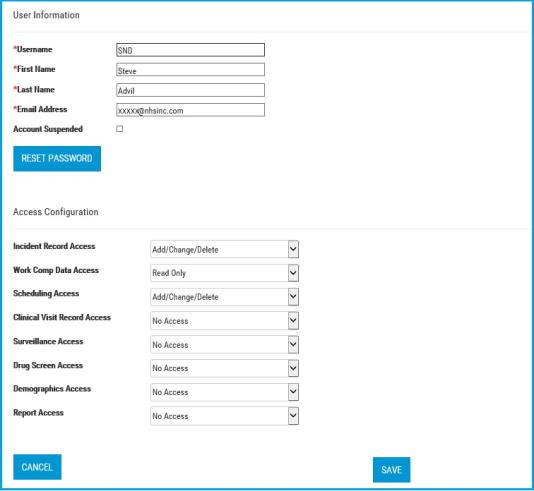This screenshot has width=534, height=491.
Task: Click the Reset Password button
Action: (57, 159)
